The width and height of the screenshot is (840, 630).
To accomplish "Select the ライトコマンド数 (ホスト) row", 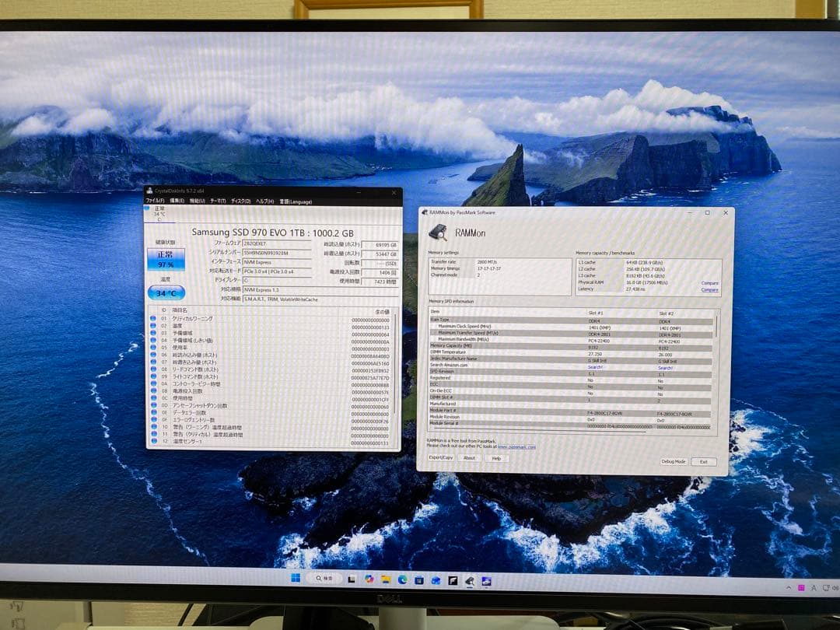I will pos(271,376).
